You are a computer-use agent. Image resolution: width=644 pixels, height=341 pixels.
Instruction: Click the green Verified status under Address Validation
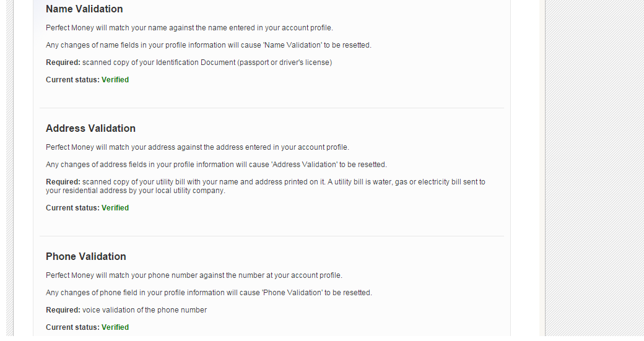[115, 208]
